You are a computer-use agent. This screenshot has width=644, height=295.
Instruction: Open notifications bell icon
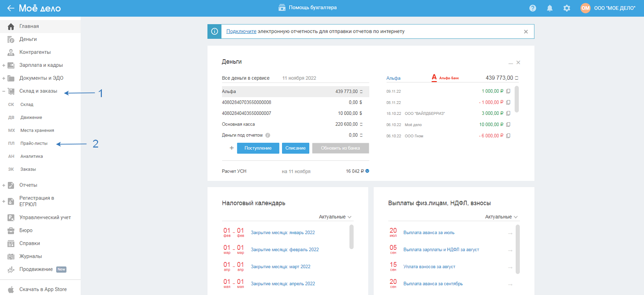click(549, 8)
